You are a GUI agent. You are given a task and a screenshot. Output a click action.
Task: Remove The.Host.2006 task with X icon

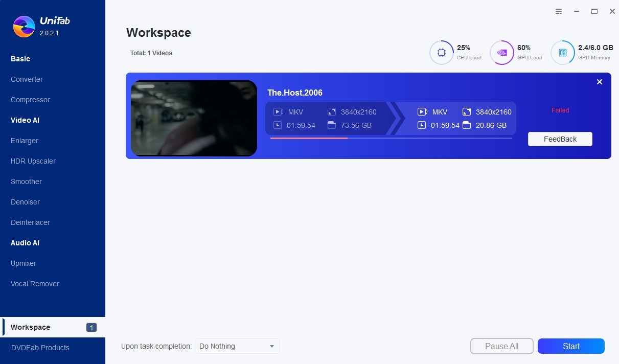(600, 82)
